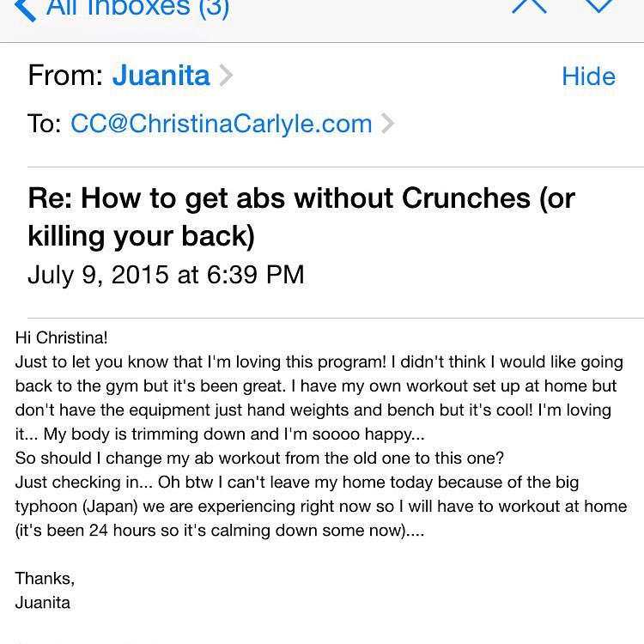Open sender Juanita's contact details
644x644 pixels.
[x=161, y=76]
